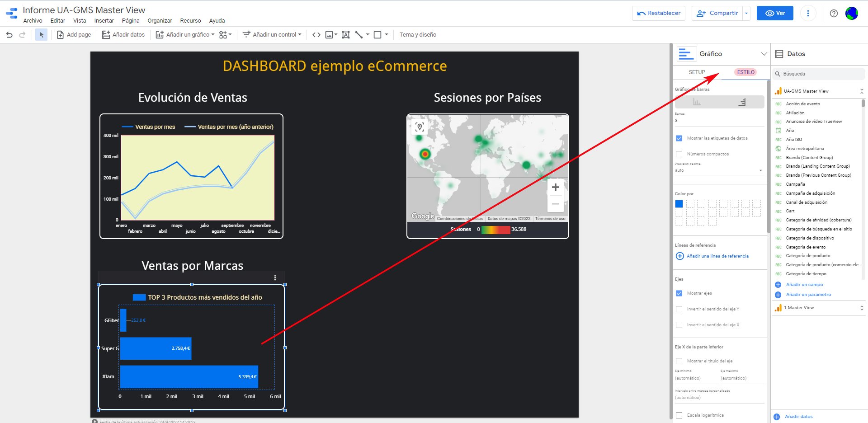Image resolution: width=868 pixels, height=423 pixels.
Task: Open the Añadir un gráfico dropdown
Action: [x=185, y=35]
